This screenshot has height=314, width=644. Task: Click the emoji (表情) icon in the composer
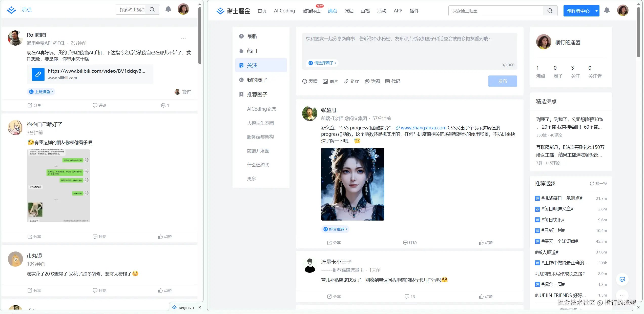[304, 81]
